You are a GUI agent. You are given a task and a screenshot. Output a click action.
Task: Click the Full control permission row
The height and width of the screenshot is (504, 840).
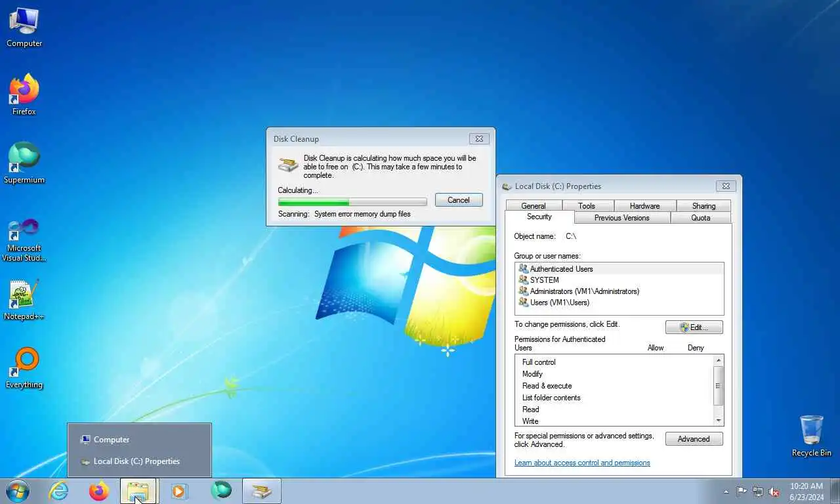coord(614,362)
